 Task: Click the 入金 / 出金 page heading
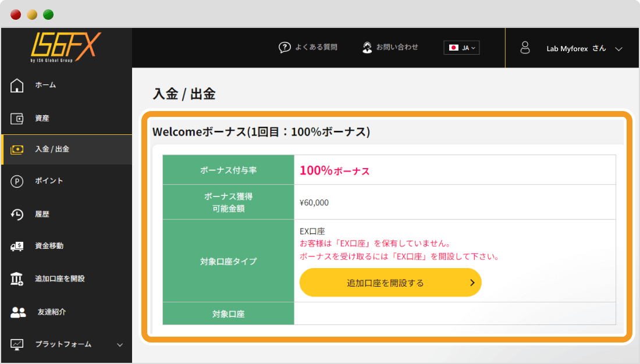click(184, 94)
